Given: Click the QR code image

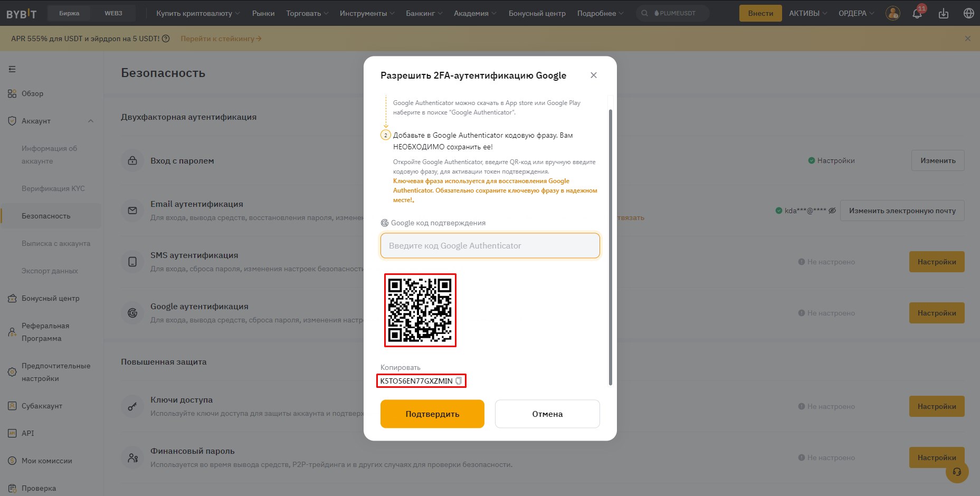Looking at the screenshot, I should 420,310.
